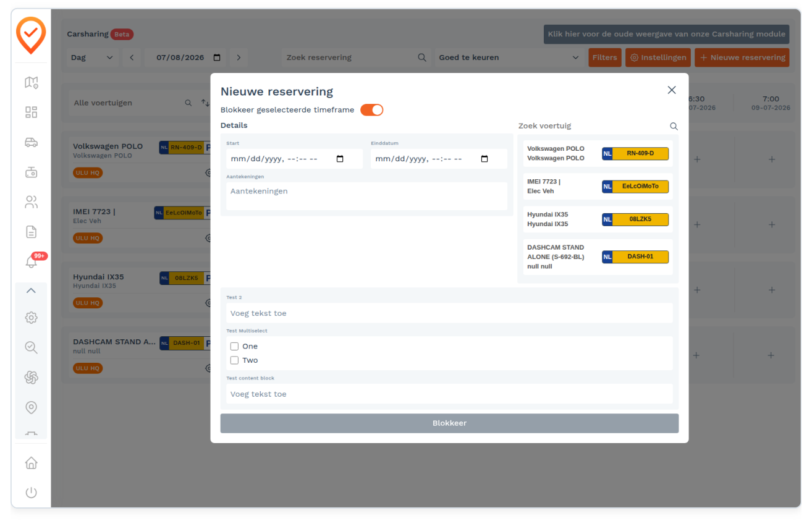Open the users icon in sidebar
The width and height of the screenshot is (812, 521).
(31, 202)
